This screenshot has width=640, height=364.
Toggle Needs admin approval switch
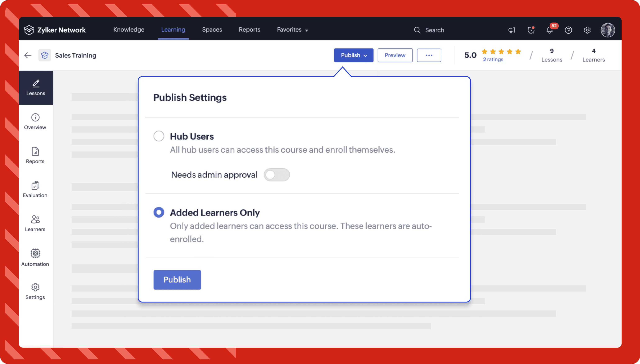(x=277, y=175)
